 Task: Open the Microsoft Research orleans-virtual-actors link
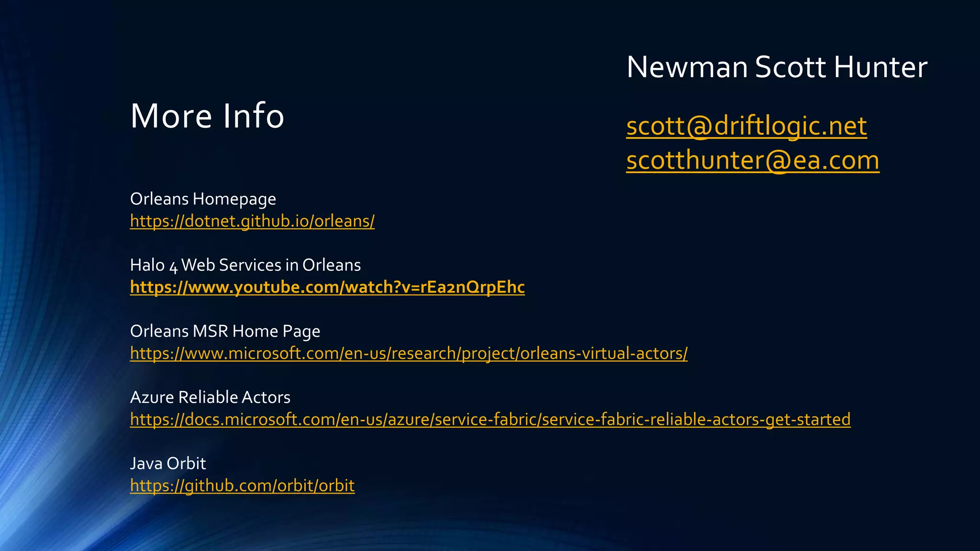(x=409, y=353)
